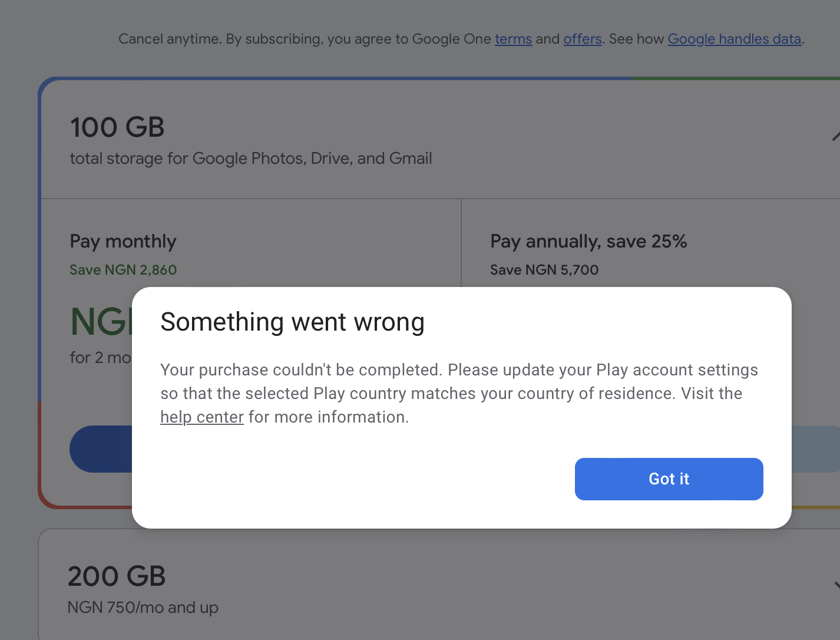Click the 100 GB plan heading
This screenshot has height=640, width=840.
pos(117,127)
